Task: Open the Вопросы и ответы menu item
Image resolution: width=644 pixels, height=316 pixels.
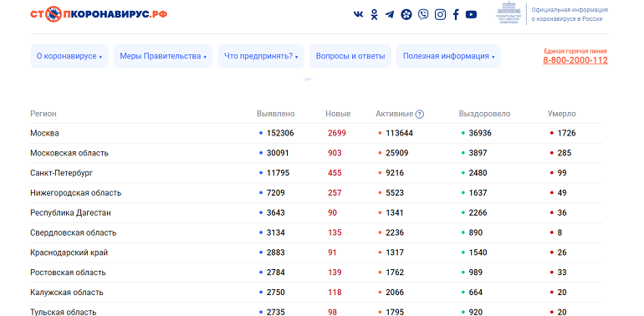Action: tap(350, 56)
